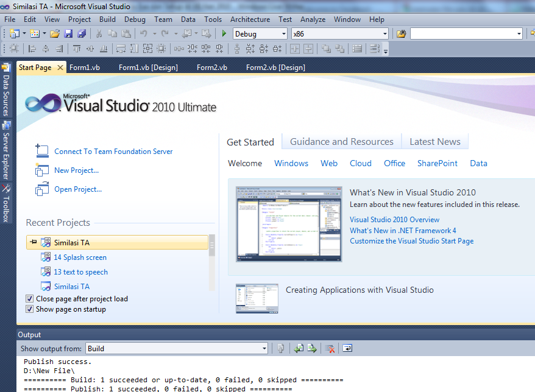Click the Save icon in toolbar
The width and height of the screenshot is (535, 392).
pos(68,33)
